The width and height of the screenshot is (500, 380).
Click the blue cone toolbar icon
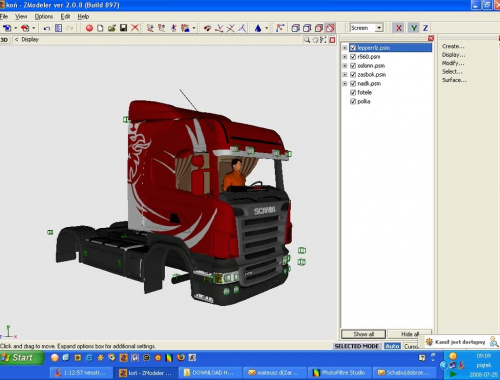coord(258,28)
